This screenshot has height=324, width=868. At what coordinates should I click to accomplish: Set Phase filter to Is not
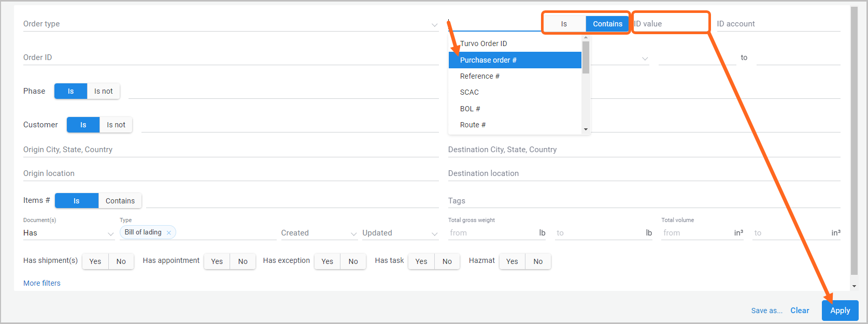point(104,91)
